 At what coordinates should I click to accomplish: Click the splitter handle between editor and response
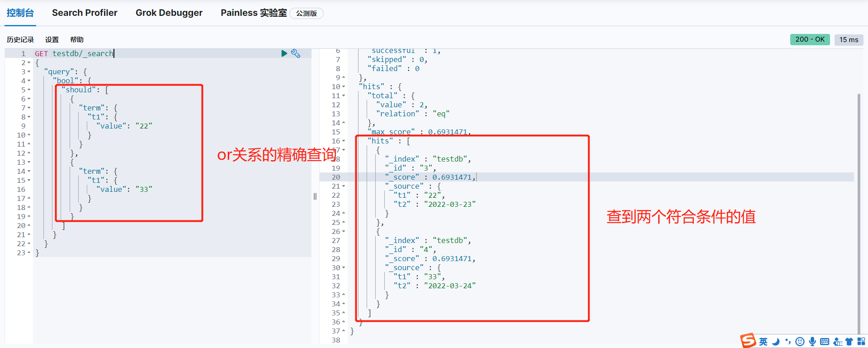point(315,196)
